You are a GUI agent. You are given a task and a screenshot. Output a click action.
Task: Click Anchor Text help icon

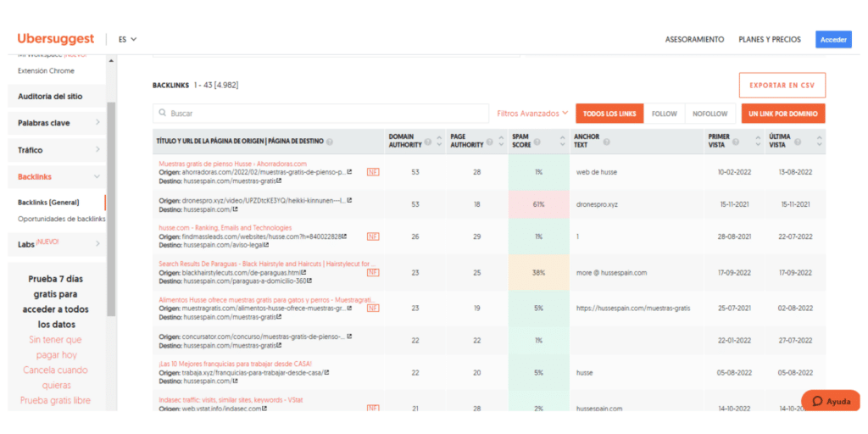coord(607,144)
